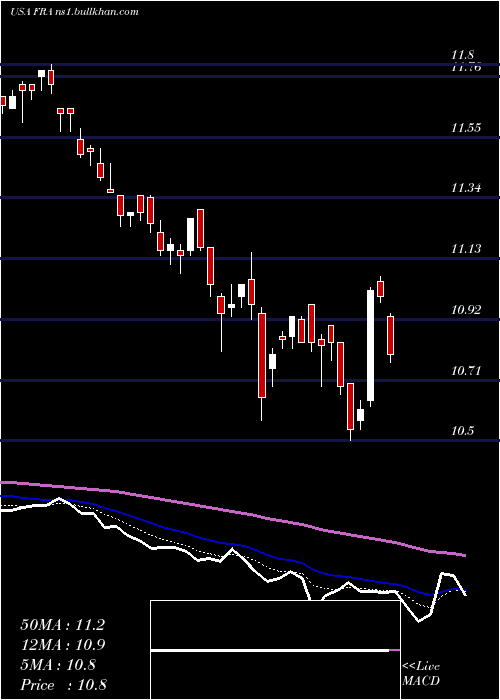The height and width of the screenshot is (700, 500).
Task: Click the tall white bullish candle near 10.92
Action: click(371, 346)
